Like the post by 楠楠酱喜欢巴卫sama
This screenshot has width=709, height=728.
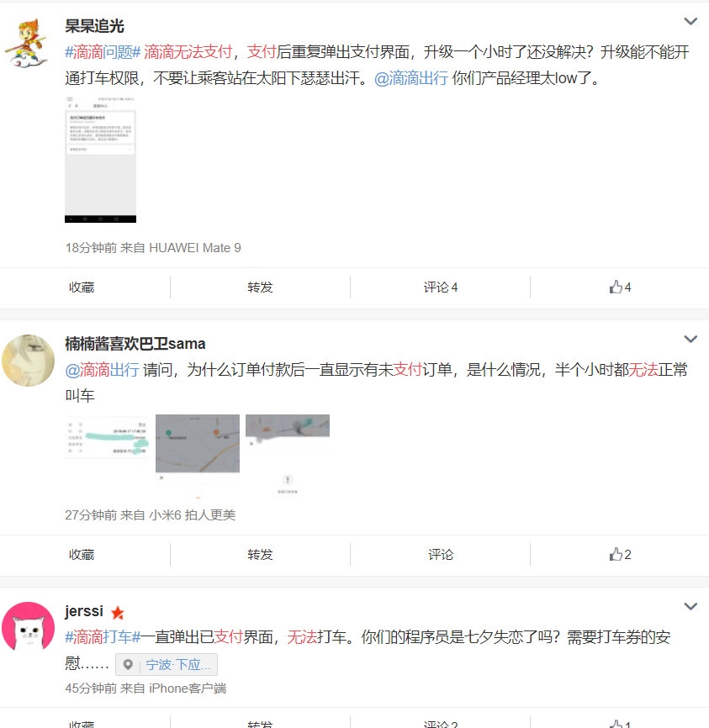620,554
